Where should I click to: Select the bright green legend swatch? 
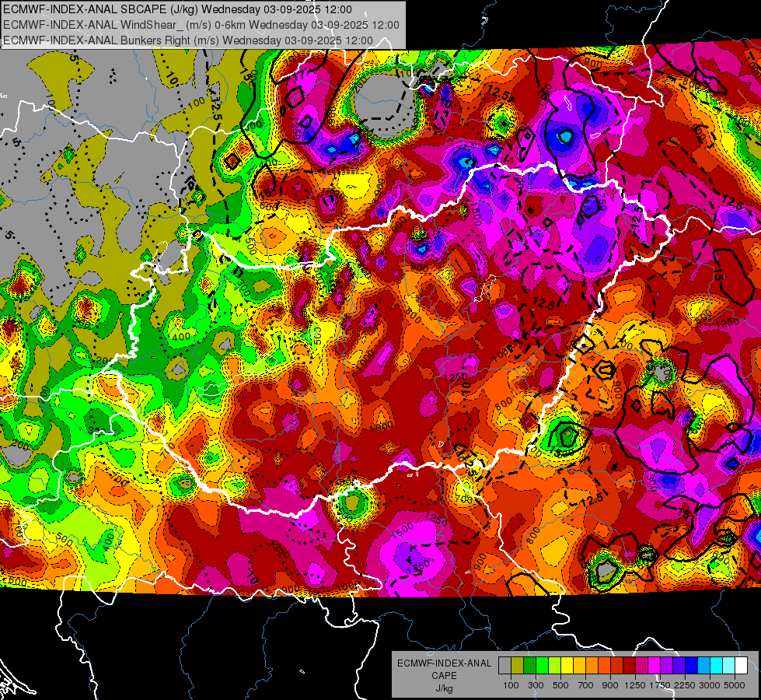coord(542,666)
